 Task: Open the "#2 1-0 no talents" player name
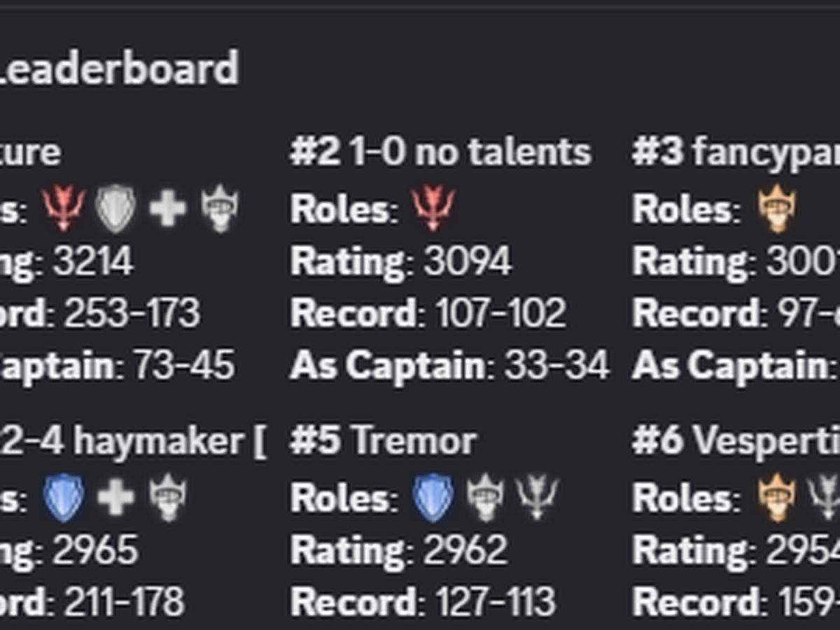[x=441, y=153]
